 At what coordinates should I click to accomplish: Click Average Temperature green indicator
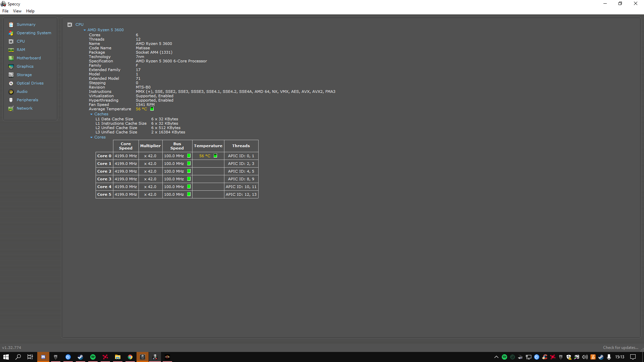click(x=152, y=109)
